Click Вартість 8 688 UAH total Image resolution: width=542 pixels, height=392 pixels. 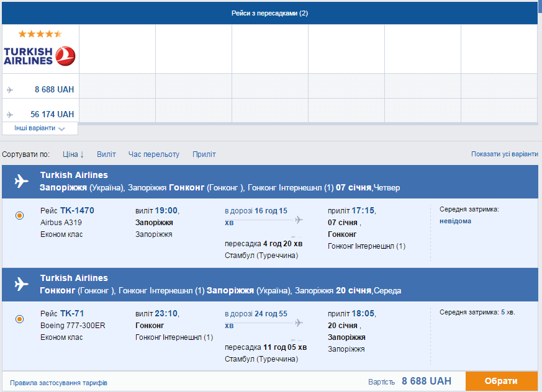point(410,381)
